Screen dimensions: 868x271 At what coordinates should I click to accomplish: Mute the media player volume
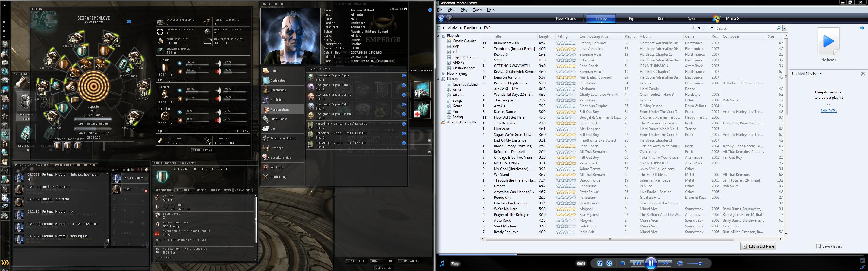coord(680,263)
